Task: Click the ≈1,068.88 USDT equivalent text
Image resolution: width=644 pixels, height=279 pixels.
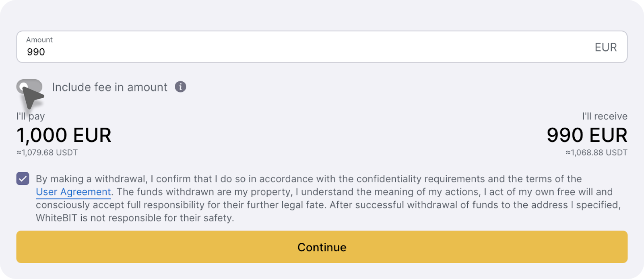Action: [x=597, y=153]
